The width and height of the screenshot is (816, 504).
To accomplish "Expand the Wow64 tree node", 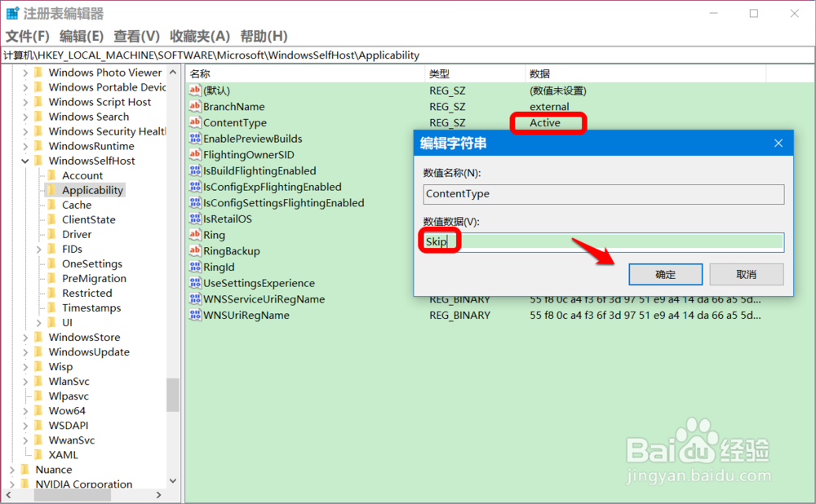I will 25,411.
